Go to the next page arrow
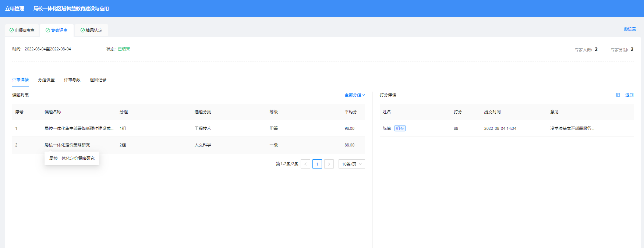This screenshot has height=248, width=644. pos(329,164)
